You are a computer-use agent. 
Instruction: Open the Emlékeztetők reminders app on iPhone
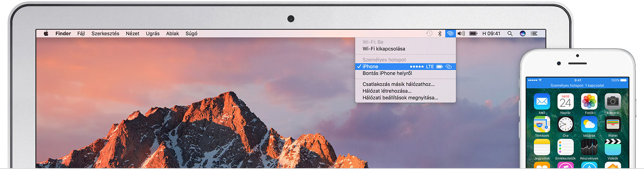click(565, 147)
